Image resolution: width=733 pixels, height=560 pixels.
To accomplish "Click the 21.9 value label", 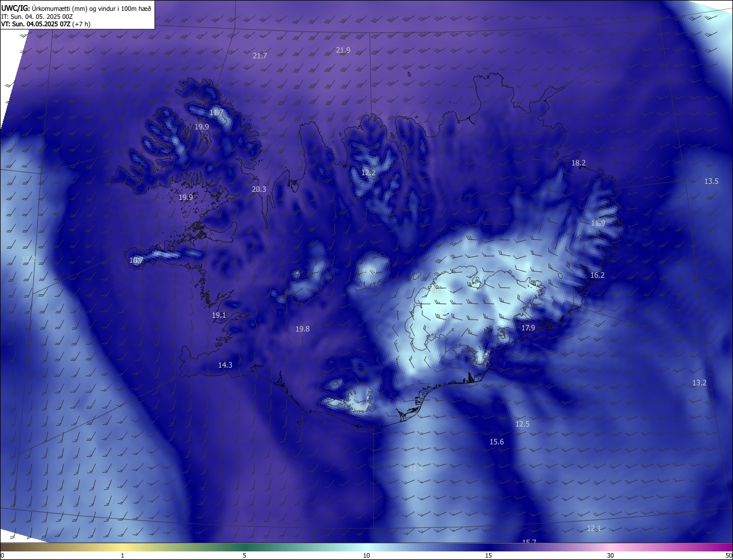I will 343,50.
